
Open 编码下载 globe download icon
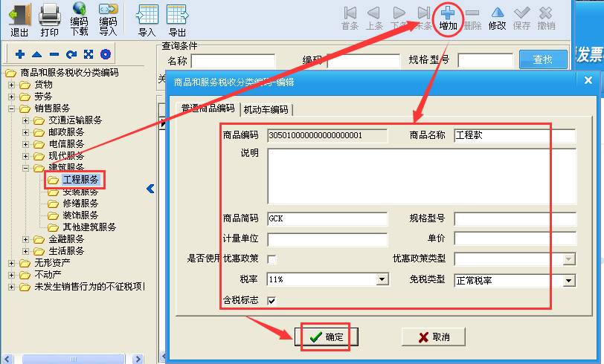[x=80, y=8]
